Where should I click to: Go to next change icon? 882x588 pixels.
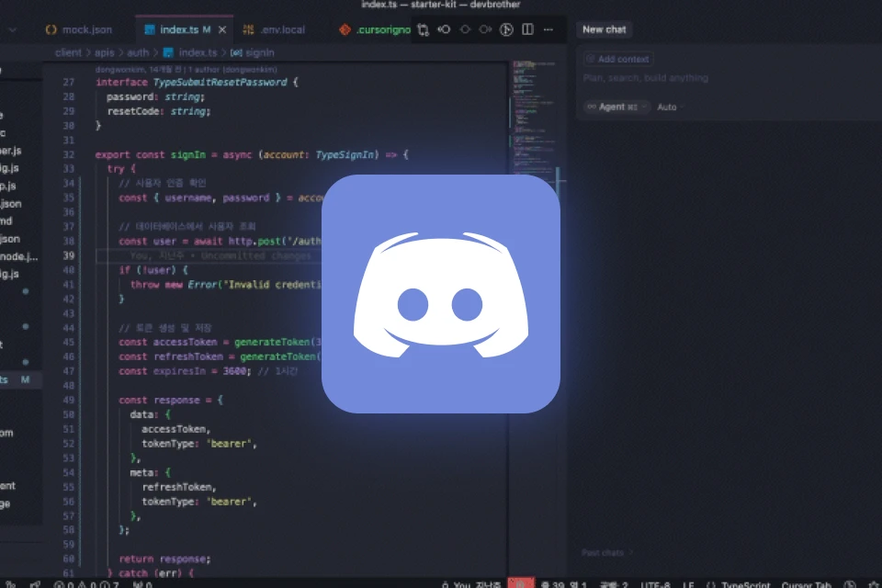[485, 29]
